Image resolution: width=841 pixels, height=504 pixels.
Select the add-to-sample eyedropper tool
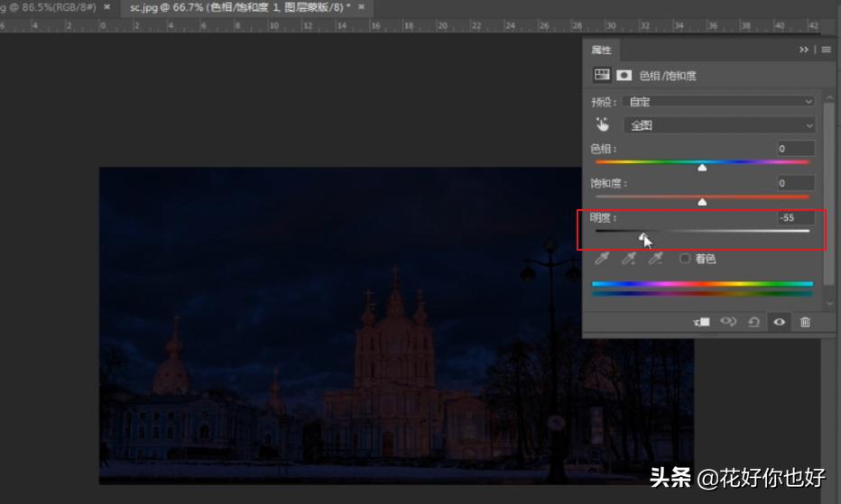(630, 260)
